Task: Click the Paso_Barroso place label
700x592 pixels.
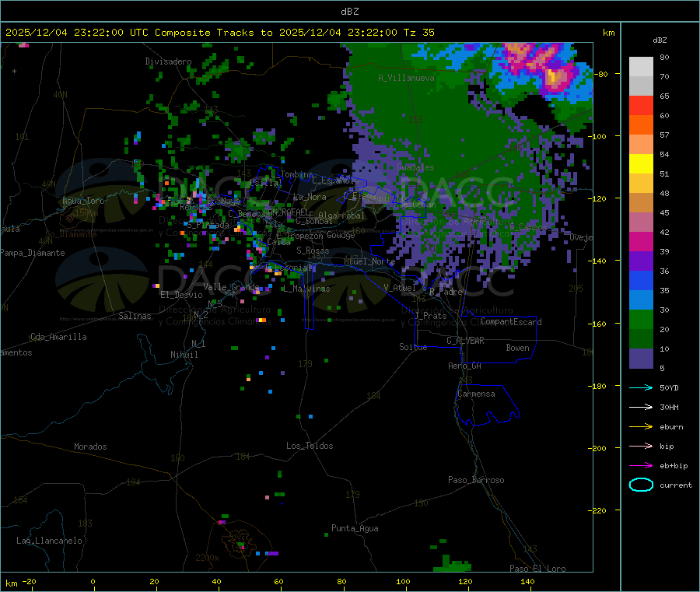Action: pos(476,480)
